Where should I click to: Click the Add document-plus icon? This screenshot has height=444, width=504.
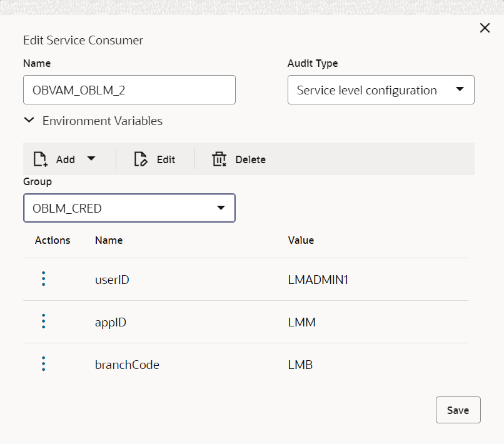click(41, 159)
